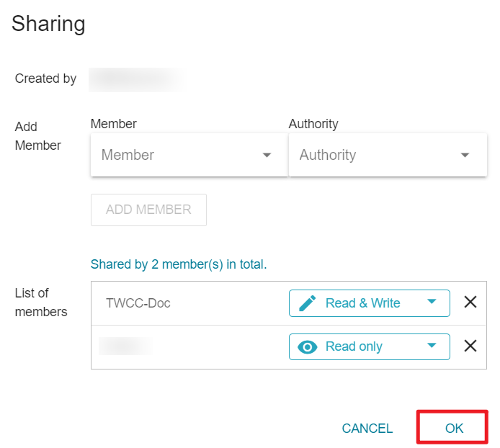The image size is (500, 448).
Task: Click the Shared by 2 member(s) text
Action: [179, 264]
